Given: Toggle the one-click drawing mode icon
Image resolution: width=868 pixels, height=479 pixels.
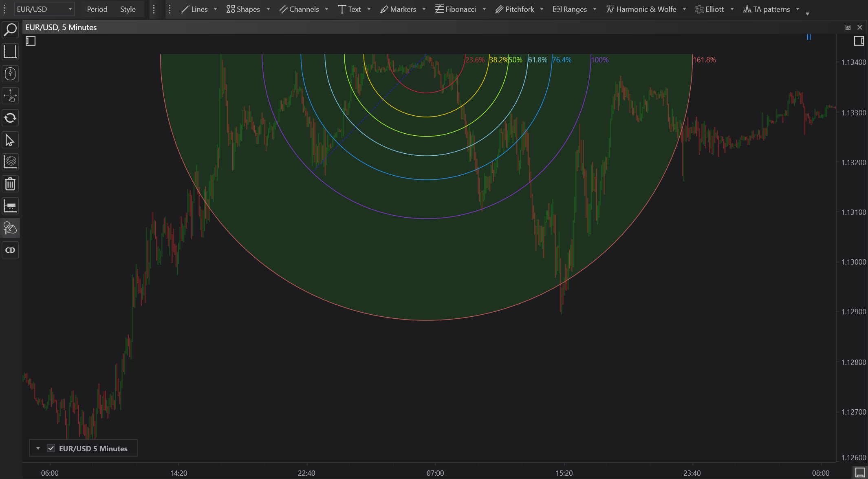Looking at the screenshot, I should (10, 228).
